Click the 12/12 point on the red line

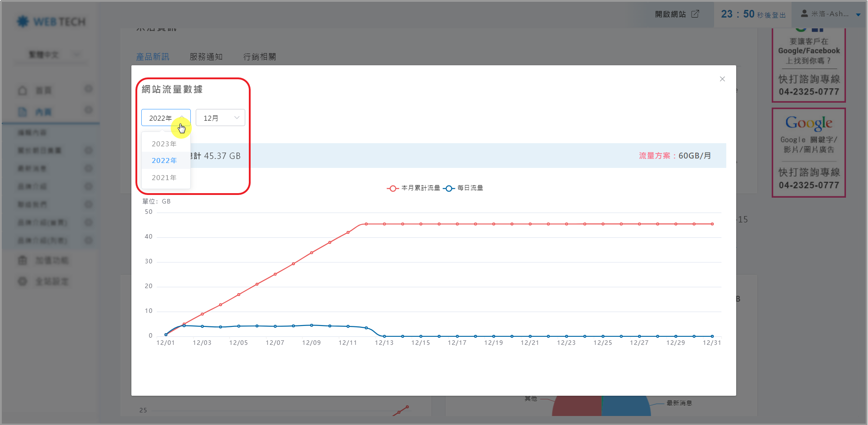point(366,224)
